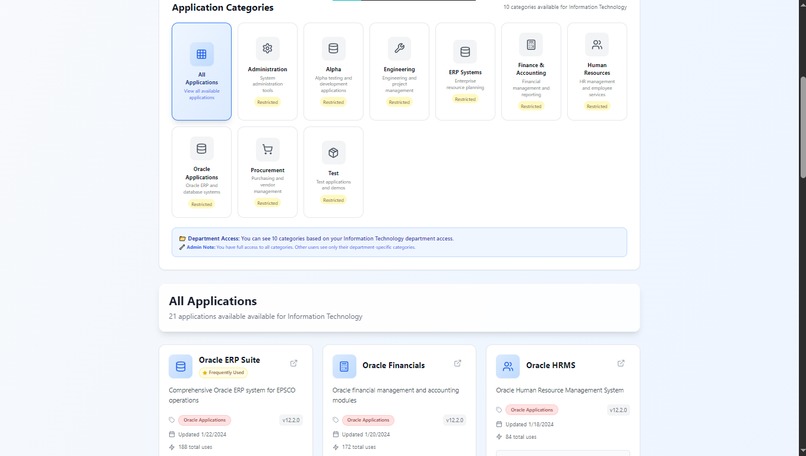Click the v12.2.0 label on Oracle ERP Suite

tap(290, 420)
